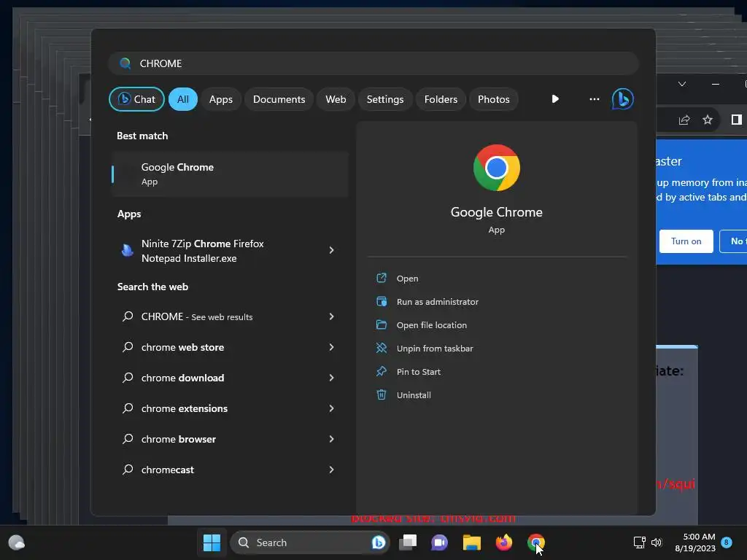This screenshot has width=747, height=560.
Task: Expand the Ninite installer result chevron
Action: [332, 250]
